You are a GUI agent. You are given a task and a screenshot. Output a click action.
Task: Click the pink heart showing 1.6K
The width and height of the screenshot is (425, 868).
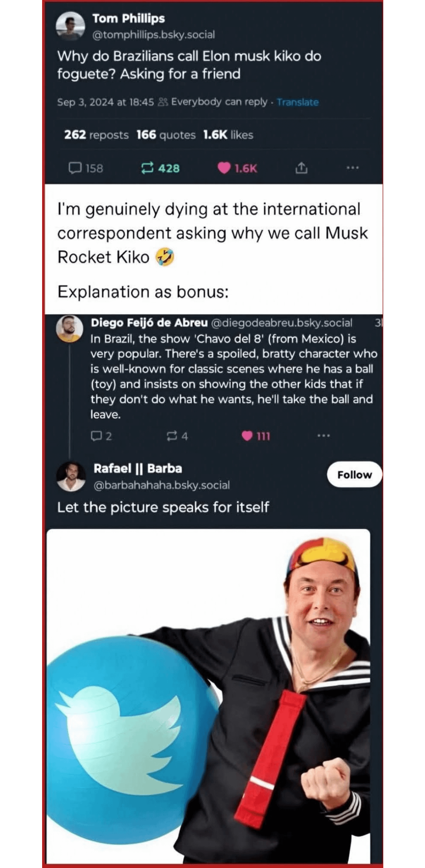[224, 168]
